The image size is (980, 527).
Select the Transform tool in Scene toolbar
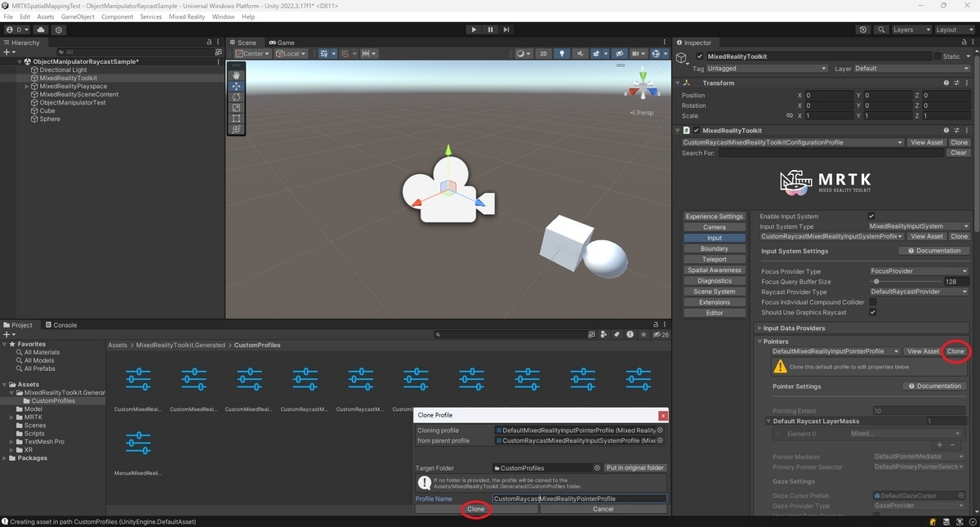(x=236, y=129)
